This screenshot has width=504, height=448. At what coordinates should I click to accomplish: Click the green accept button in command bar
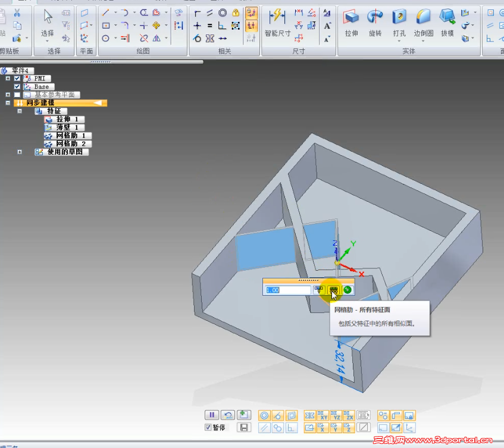[348, 290]
